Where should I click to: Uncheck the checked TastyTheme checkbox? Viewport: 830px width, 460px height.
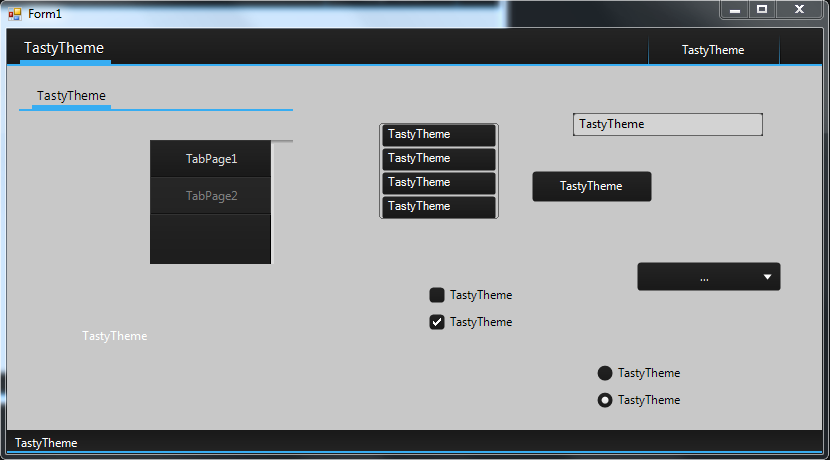coord(437,322)
